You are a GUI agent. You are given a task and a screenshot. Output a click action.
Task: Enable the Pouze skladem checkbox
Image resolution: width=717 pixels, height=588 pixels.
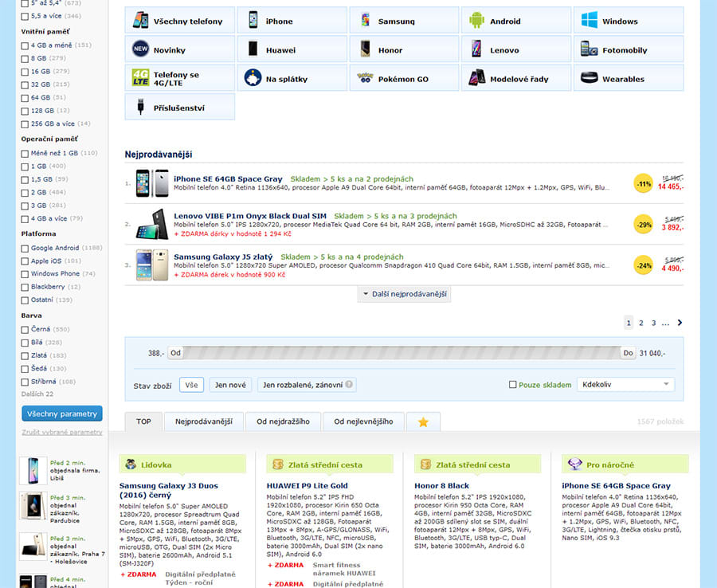(512, 385)
